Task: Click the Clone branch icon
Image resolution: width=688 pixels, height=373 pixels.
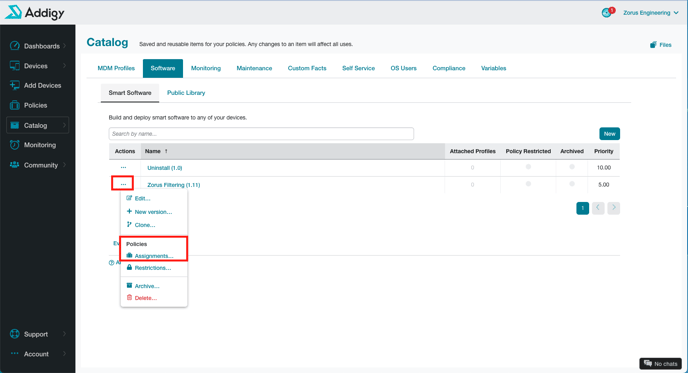Action: click(x=129, y=224)
